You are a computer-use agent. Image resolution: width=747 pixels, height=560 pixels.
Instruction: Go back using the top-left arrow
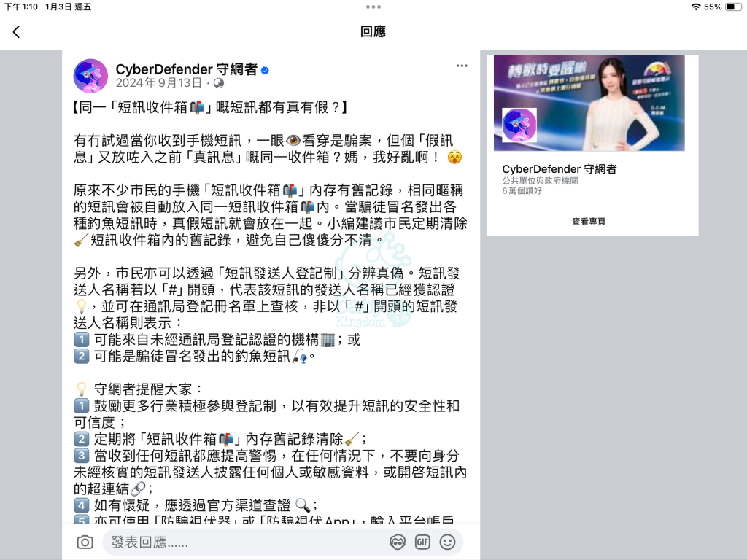pyautogui.click(x=16, y=32)
